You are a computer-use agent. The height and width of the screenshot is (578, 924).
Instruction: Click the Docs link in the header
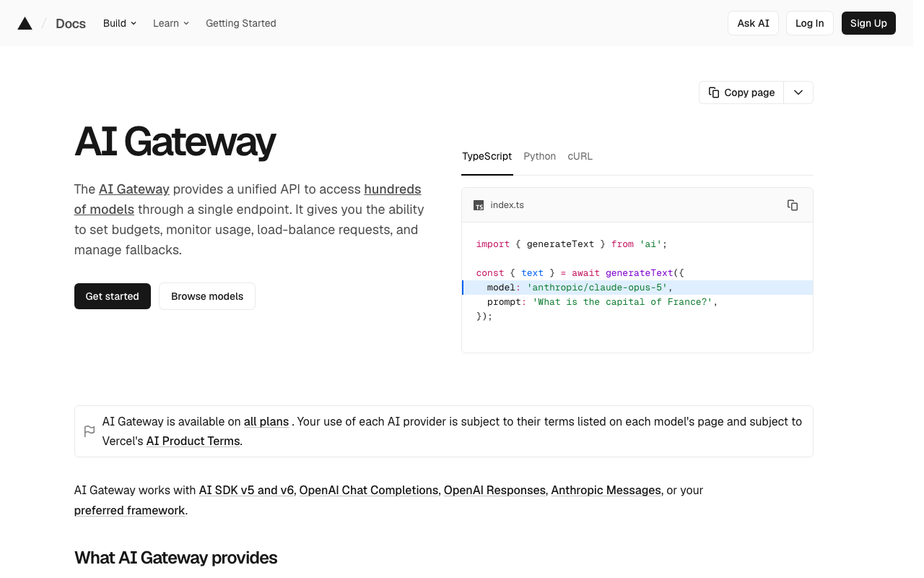point(71,23)
